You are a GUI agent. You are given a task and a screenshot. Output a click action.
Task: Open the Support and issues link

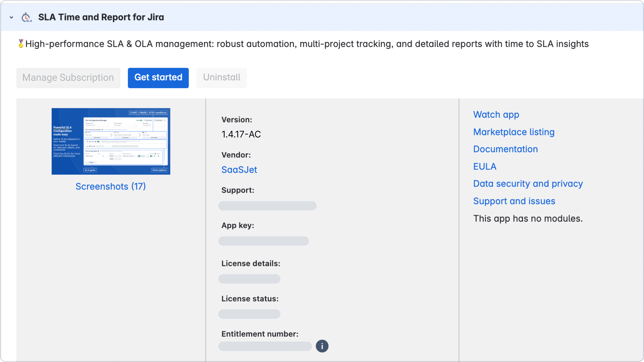coord(514,201)
